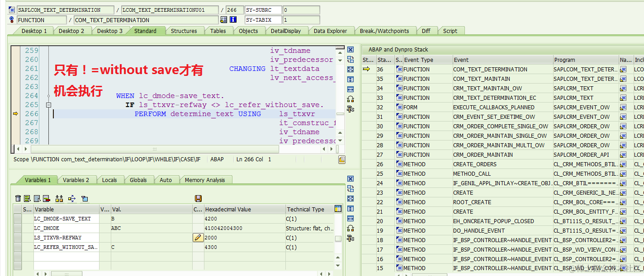This screenshot has width=644, height=276.
Task: Click the SY-SUBRC value field
Action: coord(301,9)
